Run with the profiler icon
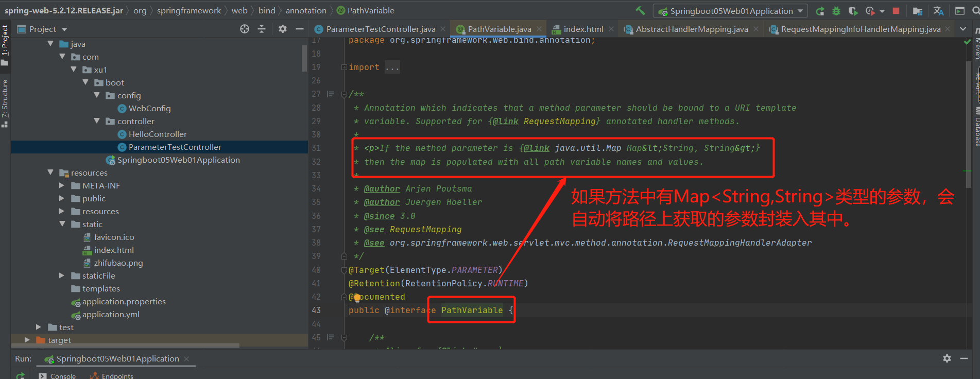 pos(870,11)
